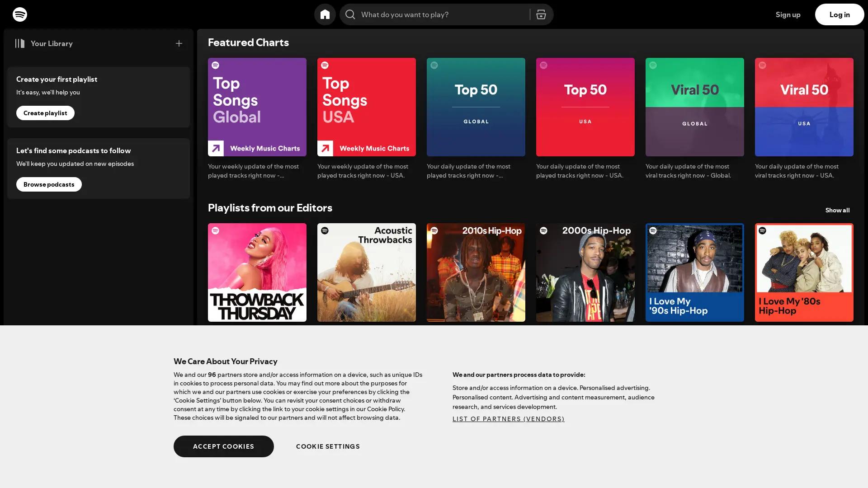The image size is (868, 488).
Task: Open the LIST OF PARTNERS link
Action: click(x=508, y=419)
